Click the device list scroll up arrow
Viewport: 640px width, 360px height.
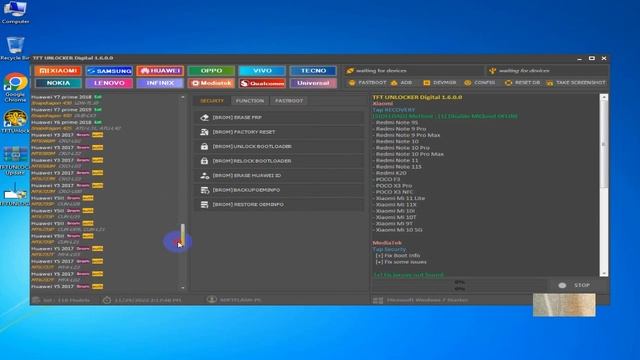click(182, 98)
